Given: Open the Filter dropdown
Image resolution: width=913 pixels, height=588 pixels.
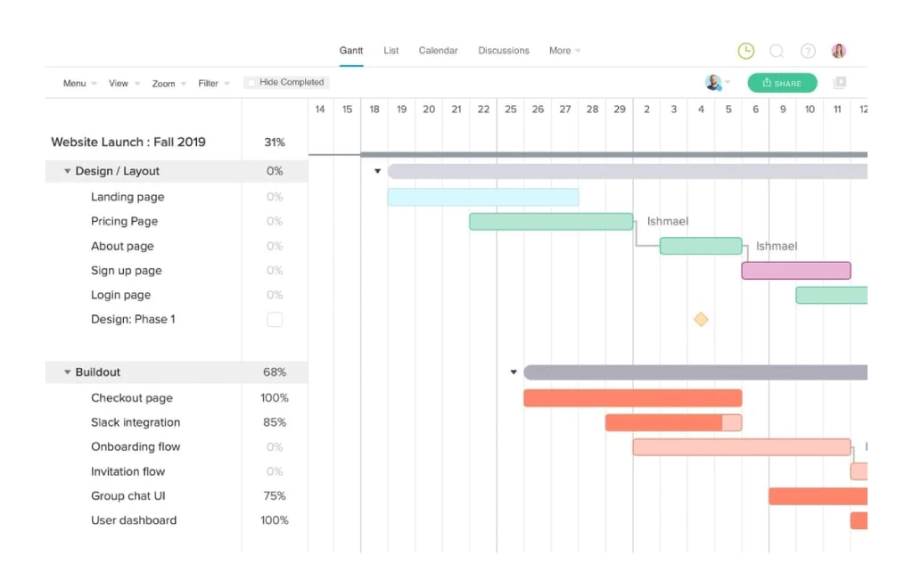Looking at the screenshot, I should coord(214,84).
